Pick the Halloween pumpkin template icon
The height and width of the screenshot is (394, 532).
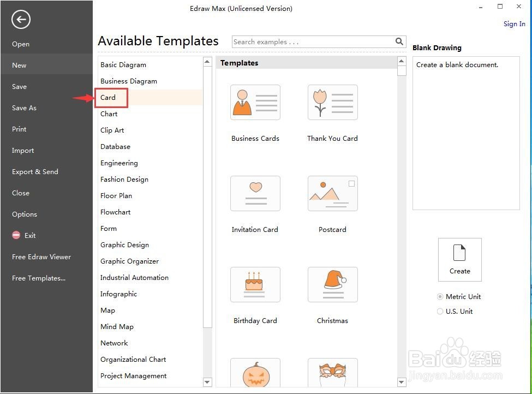[x=255, y=373]
